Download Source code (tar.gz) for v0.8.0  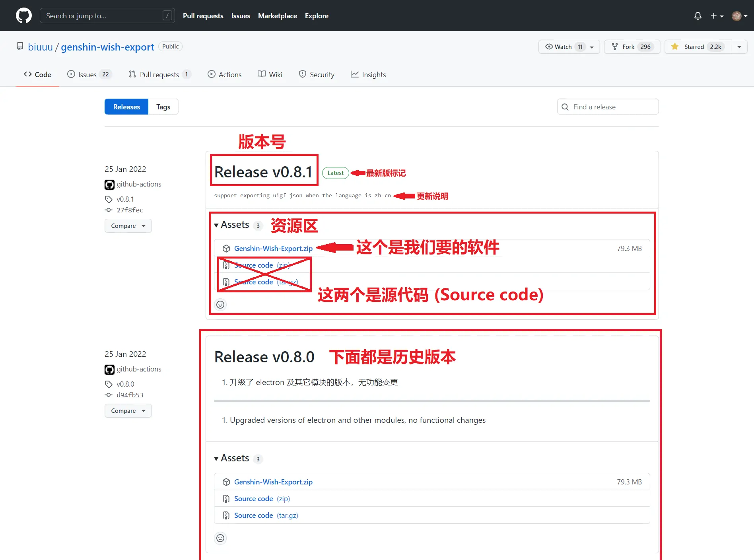point(266,515)
